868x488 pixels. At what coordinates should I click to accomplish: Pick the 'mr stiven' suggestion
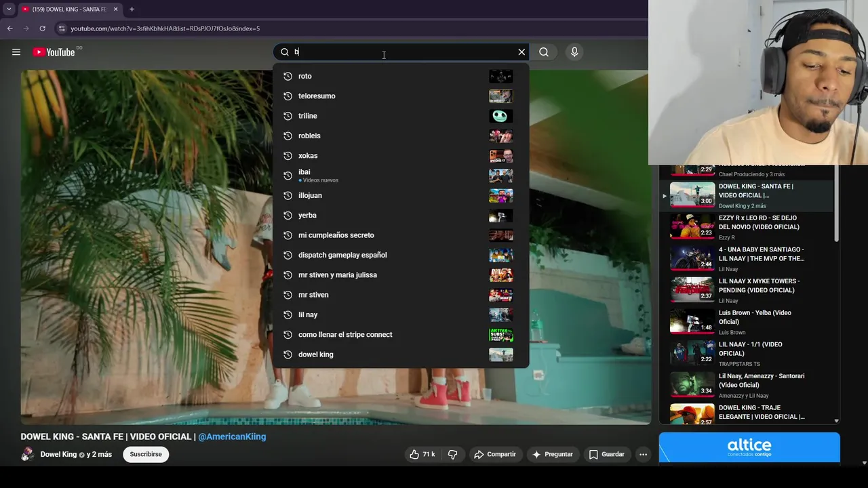(x=401, y=295)
